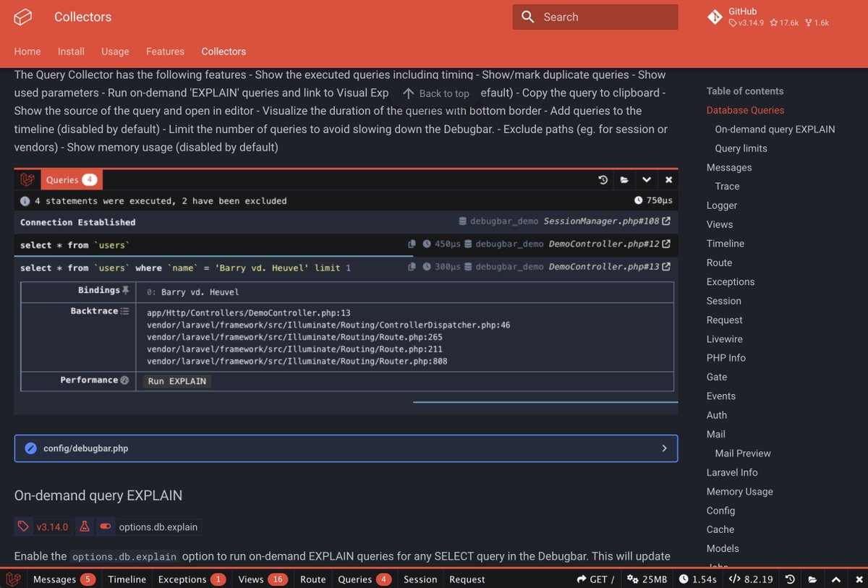Click the gauge icon next to Performance
The image size is (868, 588).
[124, 380]
